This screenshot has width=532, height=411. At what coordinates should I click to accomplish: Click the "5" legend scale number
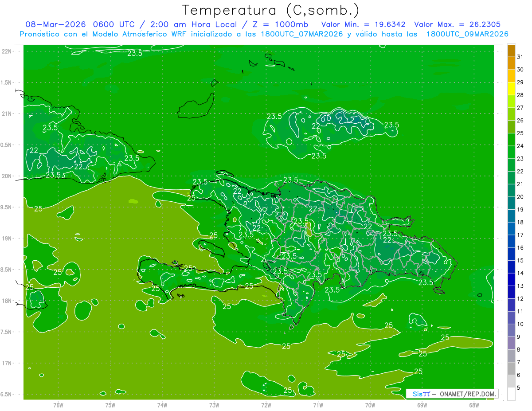click(519, 388)
